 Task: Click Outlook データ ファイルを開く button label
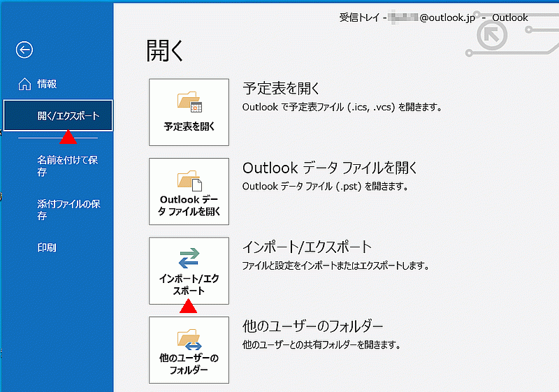tap(189, 205)
